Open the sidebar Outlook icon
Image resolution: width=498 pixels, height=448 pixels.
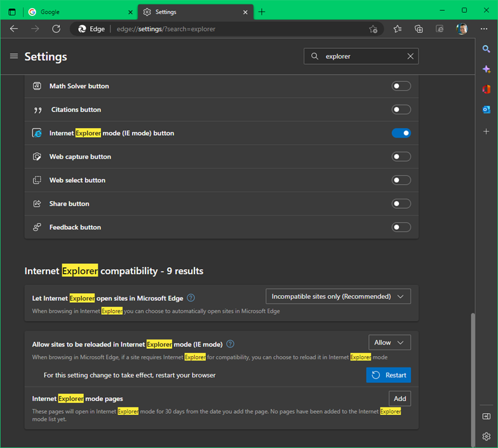pyautogui.click(x=487, y=110)
